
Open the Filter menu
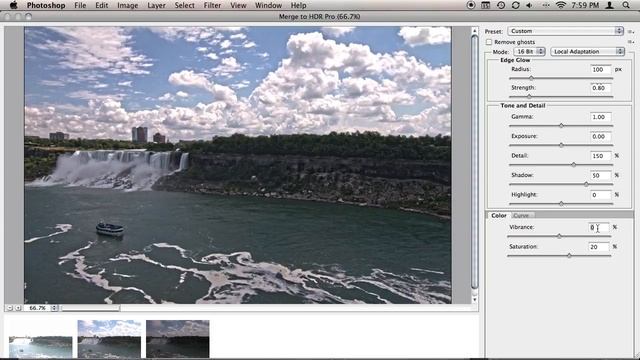tap(212, 5)
